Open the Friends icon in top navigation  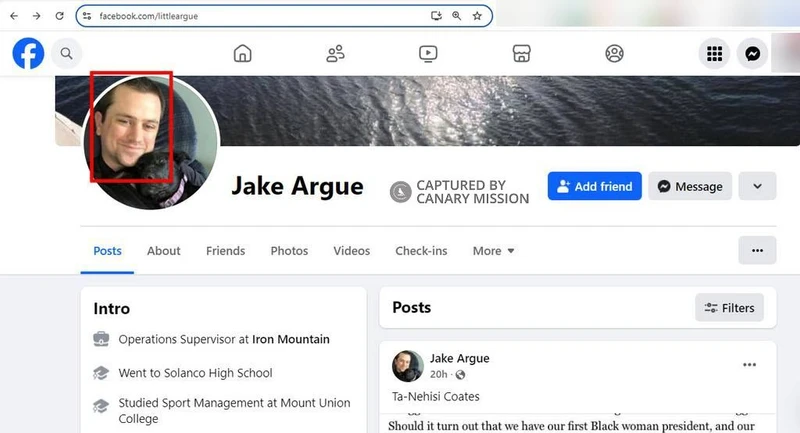[335, 54]
